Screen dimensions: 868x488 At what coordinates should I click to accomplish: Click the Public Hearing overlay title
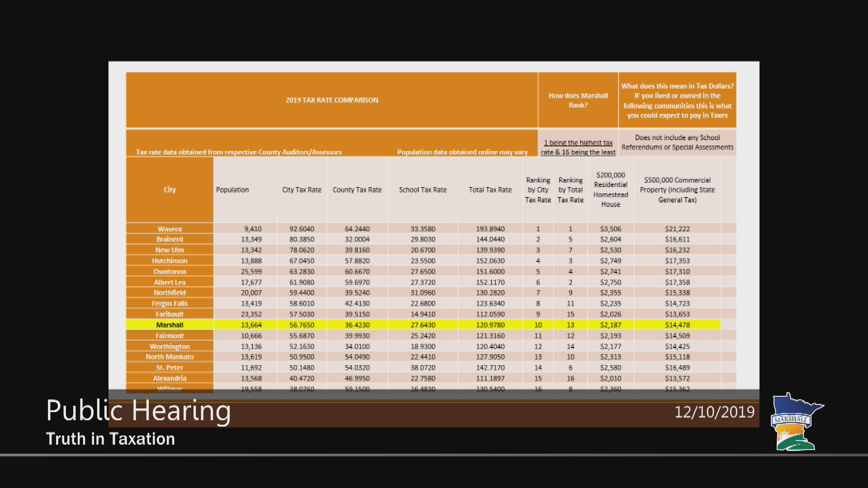click(138, 412)
